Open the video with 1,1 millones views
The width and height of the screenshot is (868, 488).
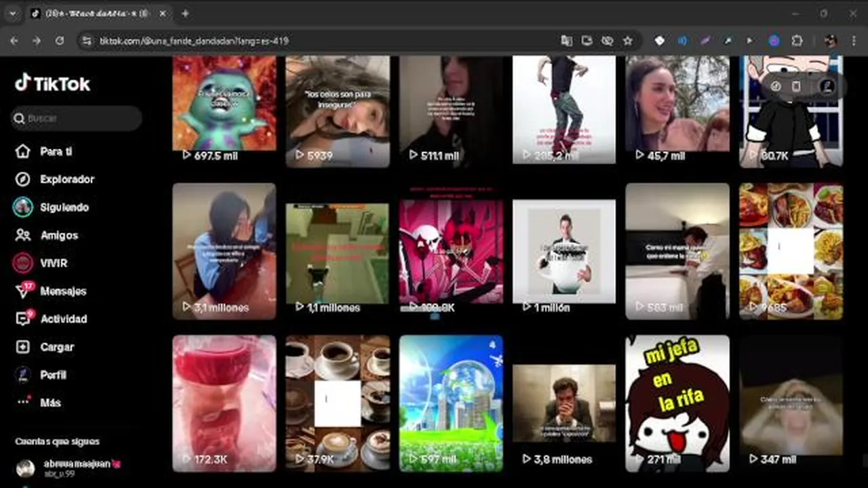[x=338, y=251]
